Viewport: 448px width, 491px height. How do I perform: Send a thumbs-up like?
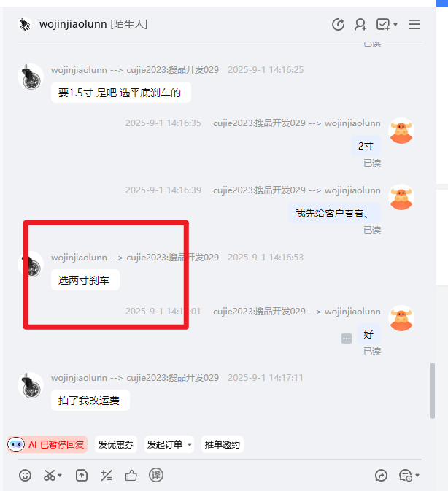coord(131,476)
